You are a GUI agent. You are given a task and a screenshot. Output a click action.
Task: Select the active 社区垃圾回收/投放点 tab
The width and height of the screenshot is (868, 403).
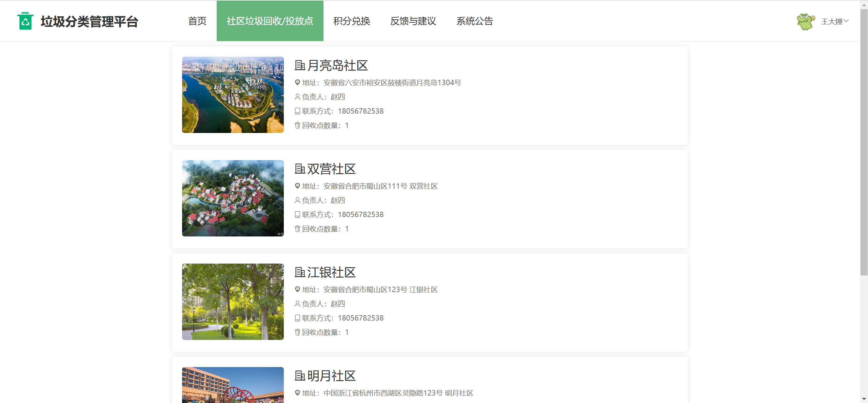pos(270,21)
